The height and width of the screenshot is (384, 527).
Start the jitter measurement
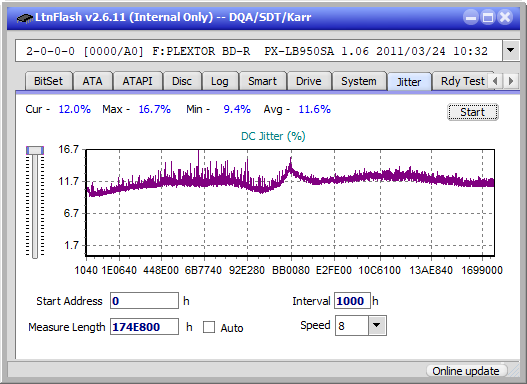[x=473, y=112]
